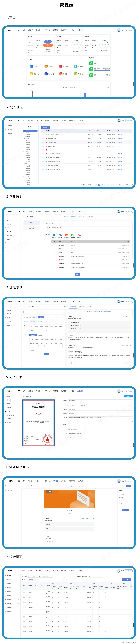Image resolution: width=137 pixels, height=644 pixels.
Task: Tick checkbox of second courseware row in 课件管理
Action: tap(43, 138)
